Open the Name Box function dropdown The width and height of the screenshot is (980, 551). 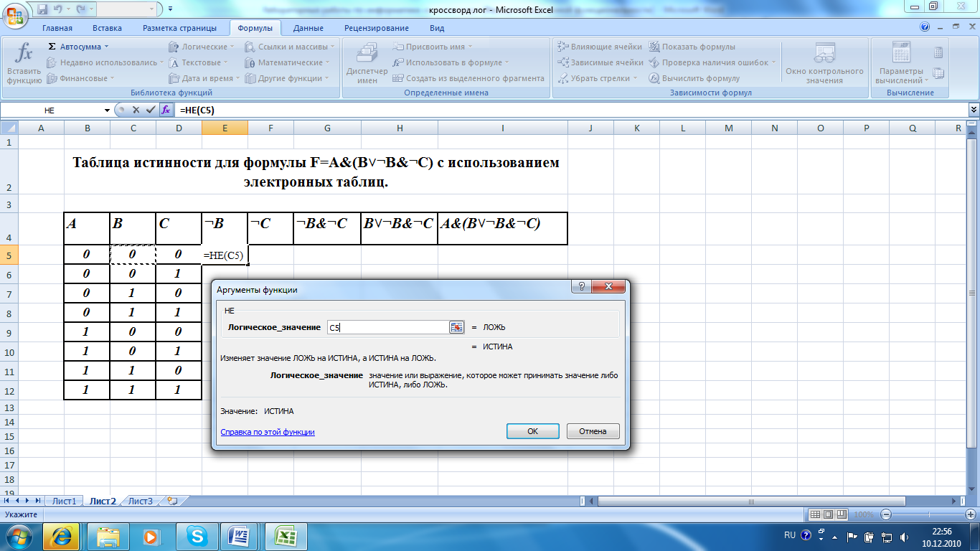pos(108,110)
